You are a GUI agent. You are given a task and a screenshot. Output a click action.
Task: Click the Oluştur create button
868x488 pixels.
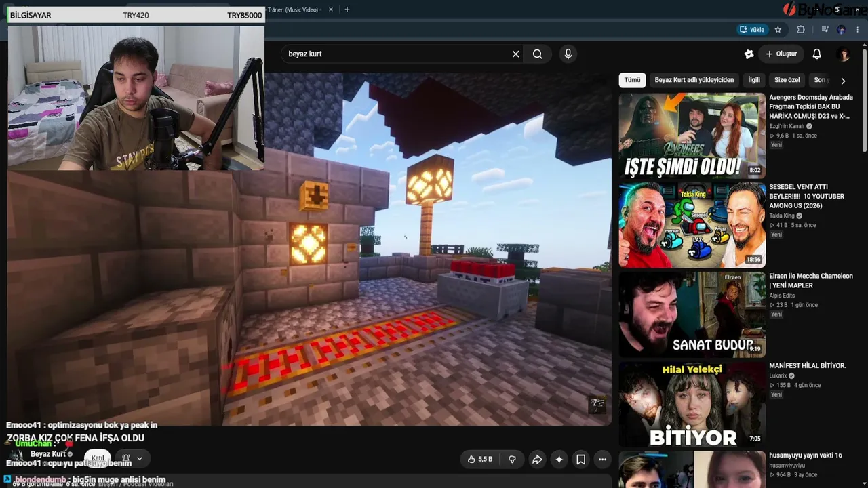[781, 54]
